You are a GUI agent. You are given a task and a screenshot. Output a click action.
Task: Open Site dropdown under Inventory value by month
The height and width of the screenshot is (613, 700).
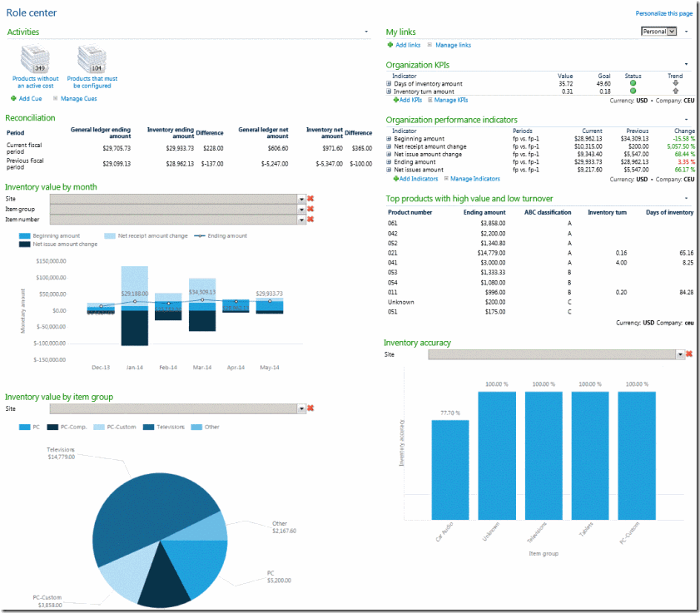coord(301,199)
